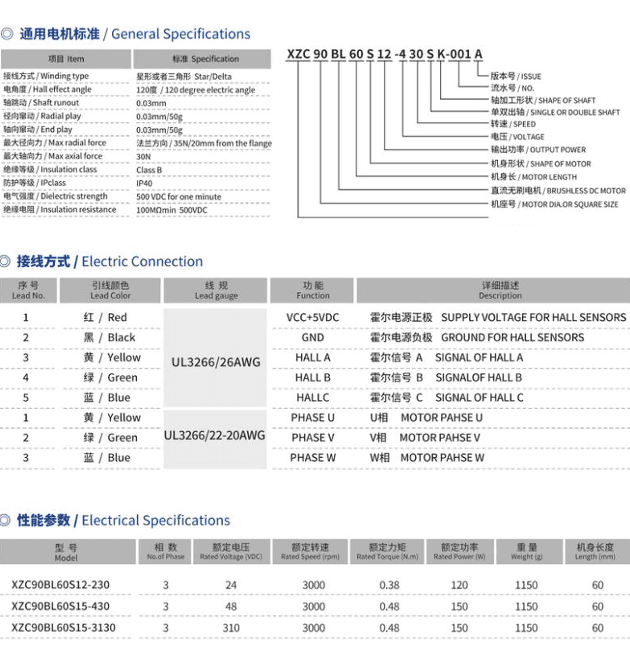This screenshot has height=660, width=630.
Task: Select the Lead gauge column header
Action: click(215, 290)
